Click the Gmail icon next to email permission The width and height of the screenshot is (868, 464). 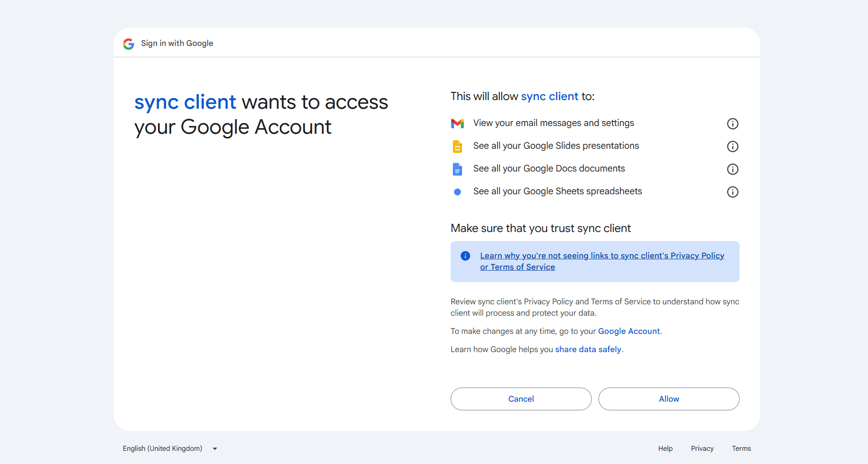457,123
